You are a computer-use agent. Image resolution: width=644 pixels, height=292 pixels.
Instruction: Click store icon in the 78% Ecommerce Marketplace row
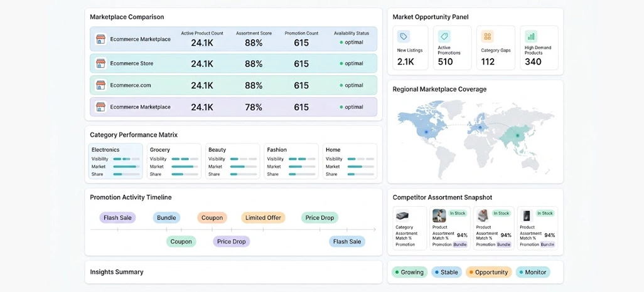pyautogui.click(x=100, y=107)
